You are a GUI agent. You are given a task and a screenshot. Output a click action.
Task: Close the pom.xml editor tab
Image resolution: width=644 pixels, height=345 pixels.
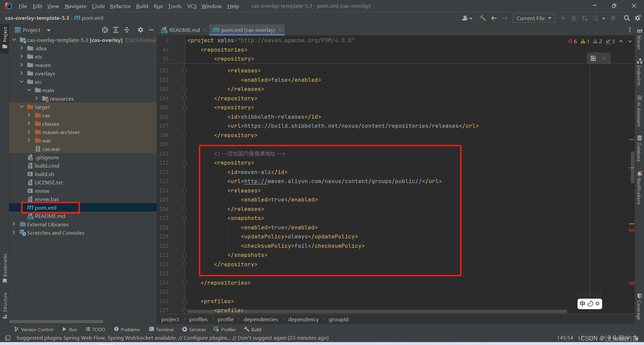click(280, 30)
